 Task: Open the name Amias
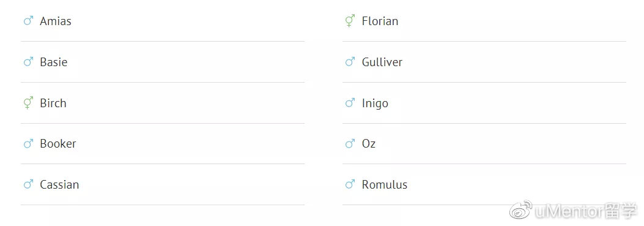click(56, 21)
